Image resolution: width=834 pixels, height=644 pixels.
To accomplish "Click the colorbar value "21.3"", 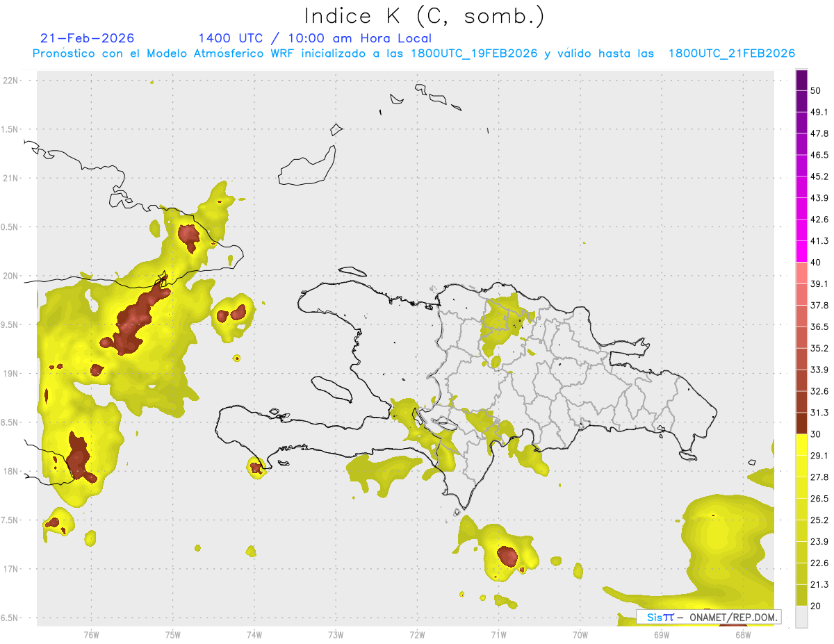I will pos(819,585).
